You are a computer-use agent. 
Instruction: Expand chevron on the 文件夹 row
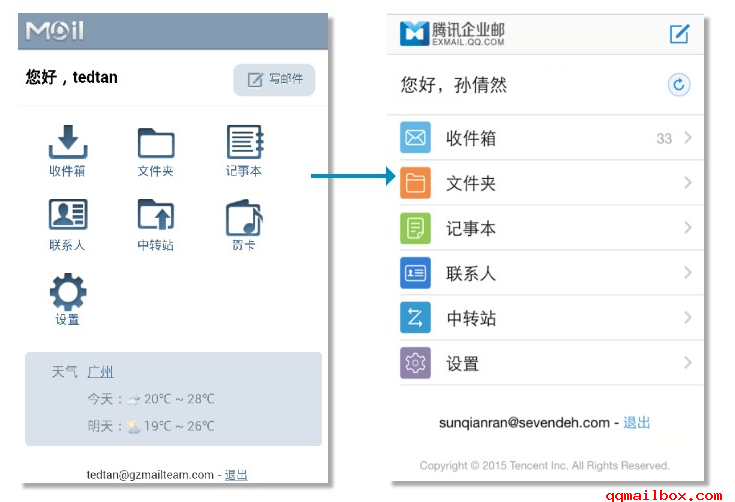[x=688, y=182]
